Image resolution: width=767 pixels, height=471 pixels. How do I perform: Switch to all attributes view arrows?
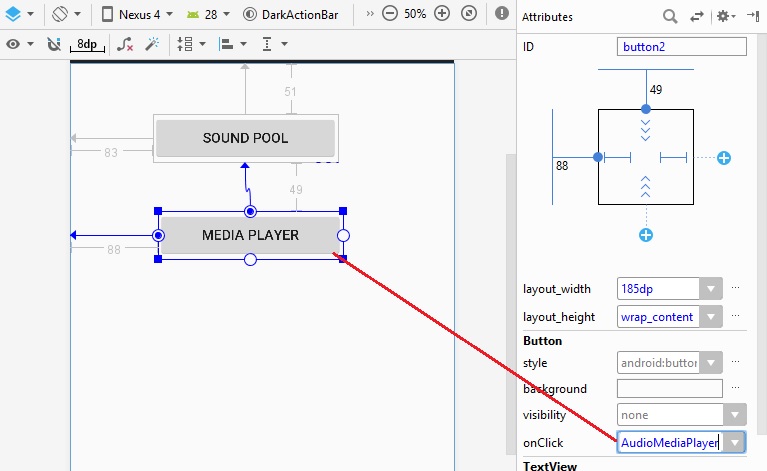pos(695,17)
